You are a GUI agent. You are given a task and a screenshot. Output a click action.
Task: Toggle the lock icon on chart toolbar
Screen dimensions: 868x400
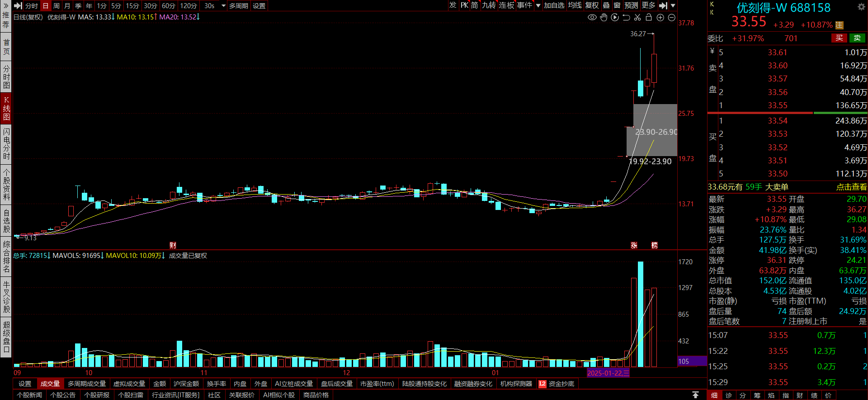[x=649, y=17]
